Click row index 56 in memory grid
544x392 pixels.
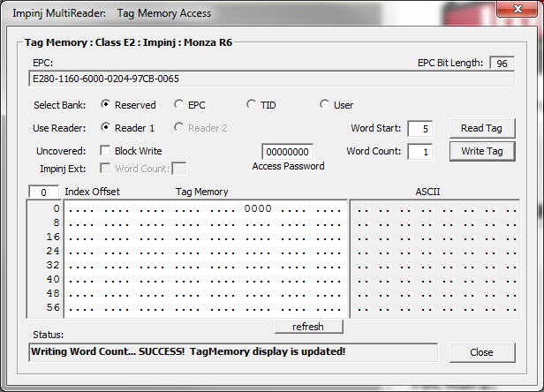pos(53,307)
